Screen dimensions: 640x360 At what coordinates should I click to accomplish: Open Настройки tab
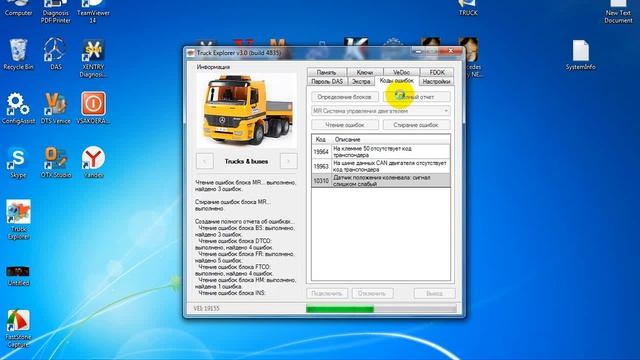point(436,81)
